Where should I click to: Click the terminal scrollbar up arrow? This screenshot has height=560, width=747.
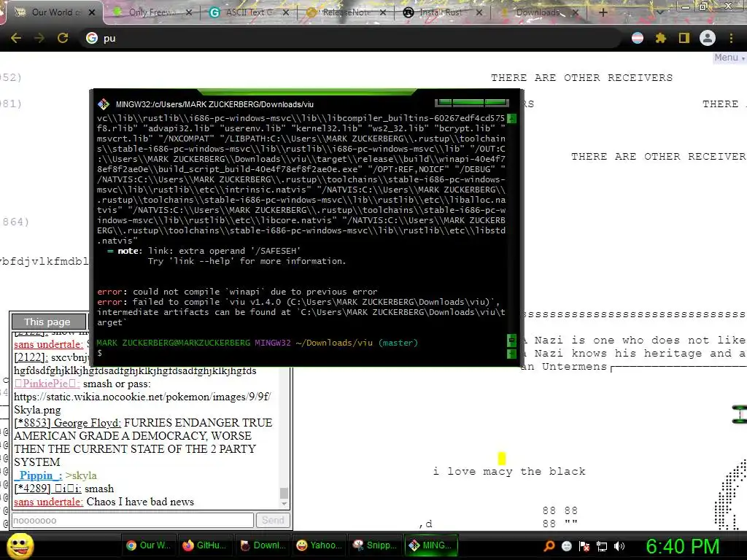coord(511,119)
